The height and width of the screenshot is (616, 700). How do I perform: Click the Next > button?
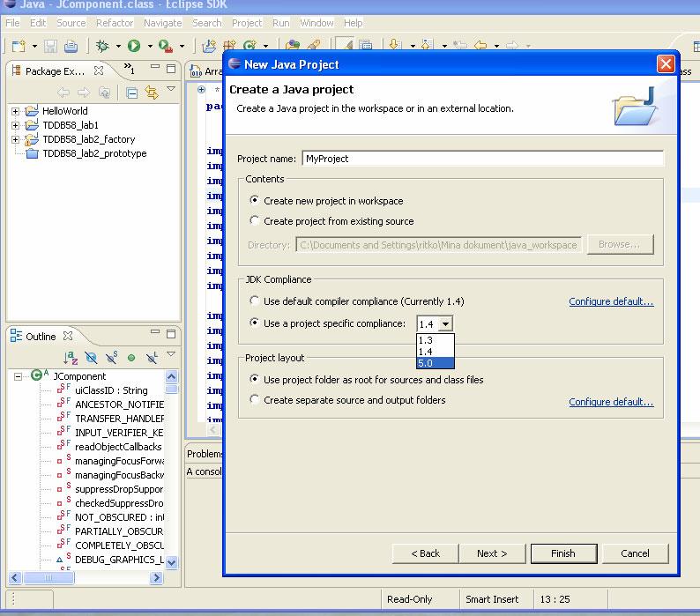coord(493,553)
